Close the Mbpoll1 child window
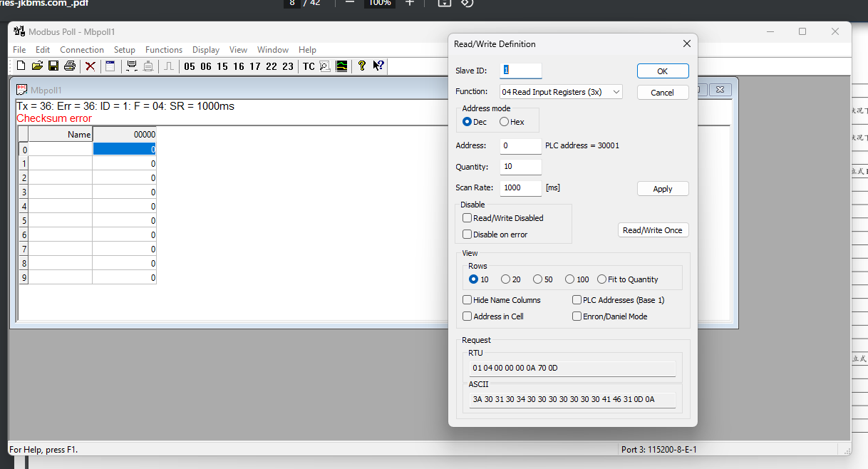 click(x=722, y=90)
